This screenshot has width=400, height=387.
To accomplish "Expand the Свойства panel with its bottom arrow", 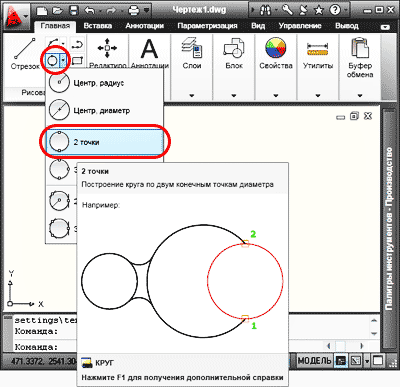I will [276, 96].
